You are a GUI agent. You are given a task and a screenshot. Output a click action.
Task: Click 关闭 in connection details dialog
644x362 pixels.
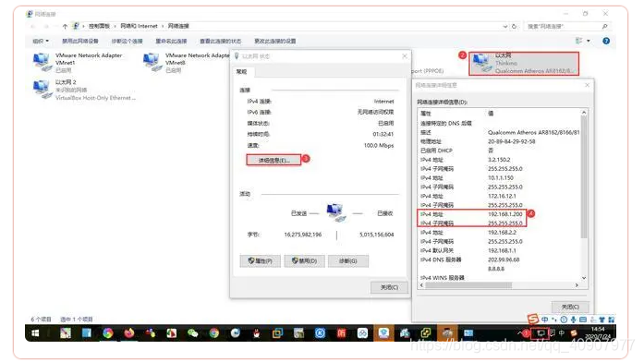[x=570, y=307]
